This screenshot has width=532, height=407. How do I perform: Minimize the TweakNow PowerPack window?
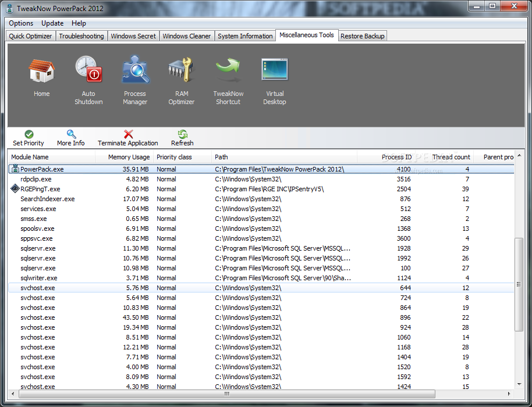[x=477, y=6]
